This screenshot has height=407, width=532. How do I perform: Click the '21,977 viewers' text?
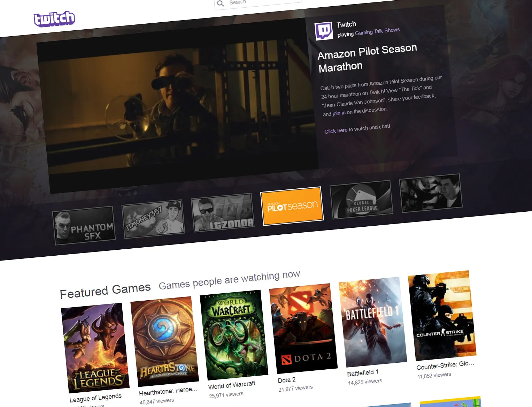[295, 388]
